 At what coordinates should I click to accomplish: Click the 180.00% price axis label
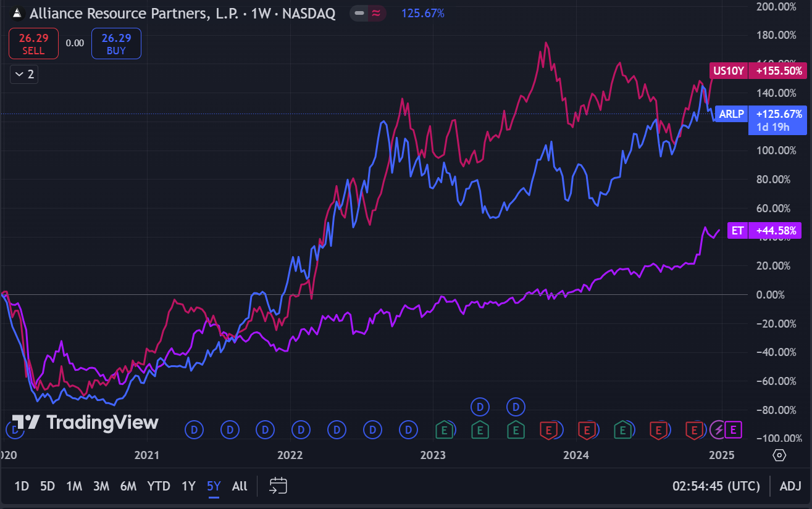pyautogui.click(x=776, y=35)
